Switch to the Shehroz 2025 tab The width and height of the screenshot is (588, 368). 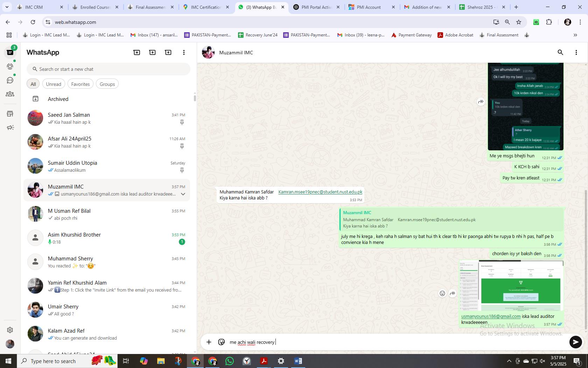tap(482, 7)
